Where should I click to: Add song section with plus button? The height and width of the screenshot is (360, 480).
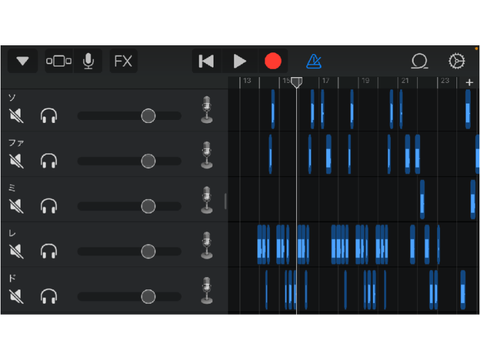coord(469,82)
